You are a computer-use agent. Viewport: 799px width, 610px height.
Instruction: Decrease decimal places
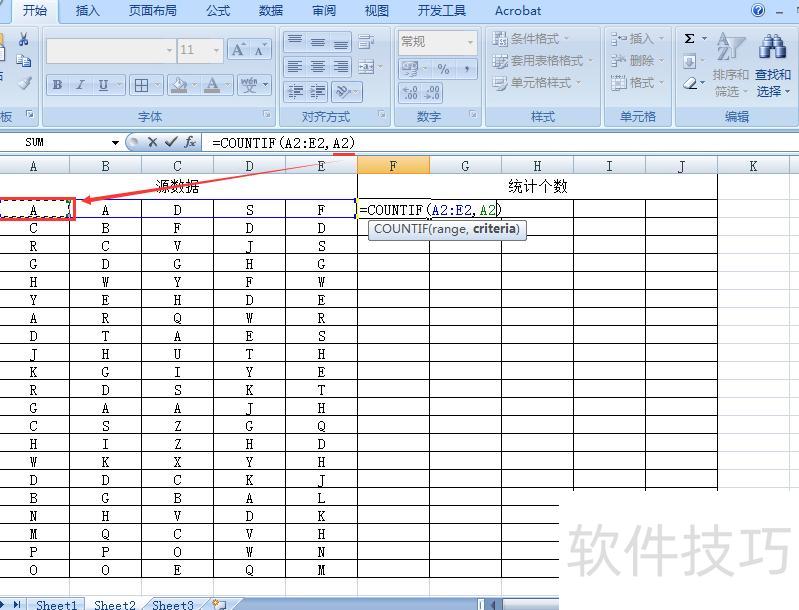click(432, 93)
